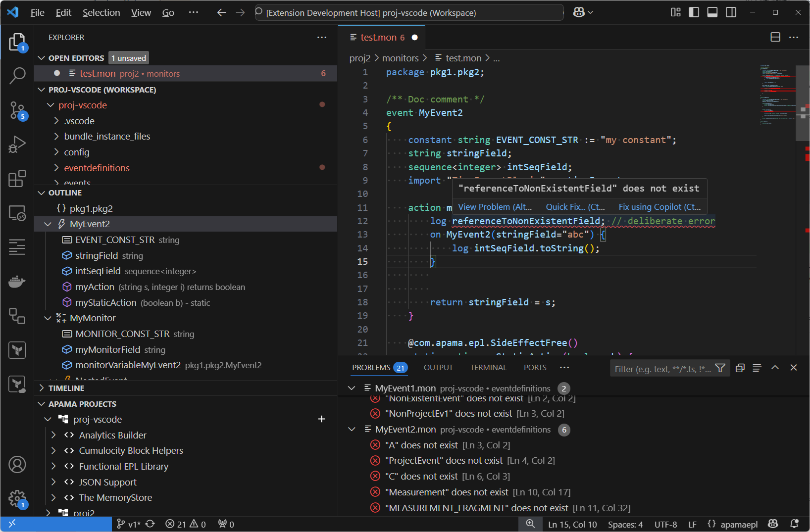Expand the eventdefinitions folder
This screenshot has height=532, width=810.
56,168
